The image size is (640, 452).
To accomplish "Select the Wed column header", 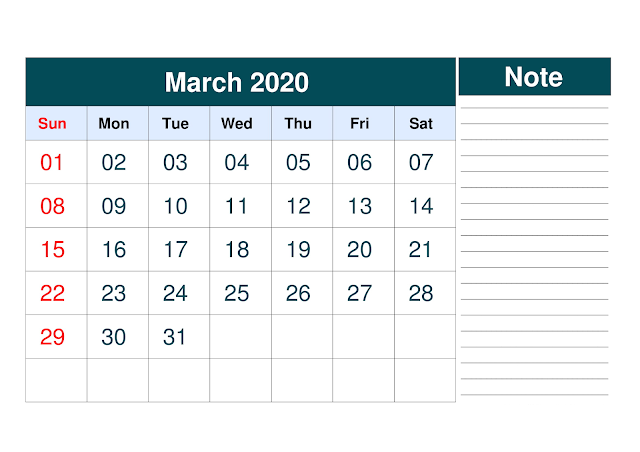I will (237, 124).
